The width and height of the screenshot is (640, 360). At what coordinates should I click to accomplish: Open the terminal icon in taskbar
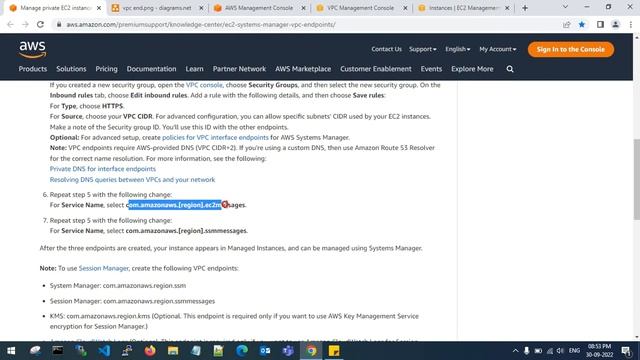(x=58, y=351)
